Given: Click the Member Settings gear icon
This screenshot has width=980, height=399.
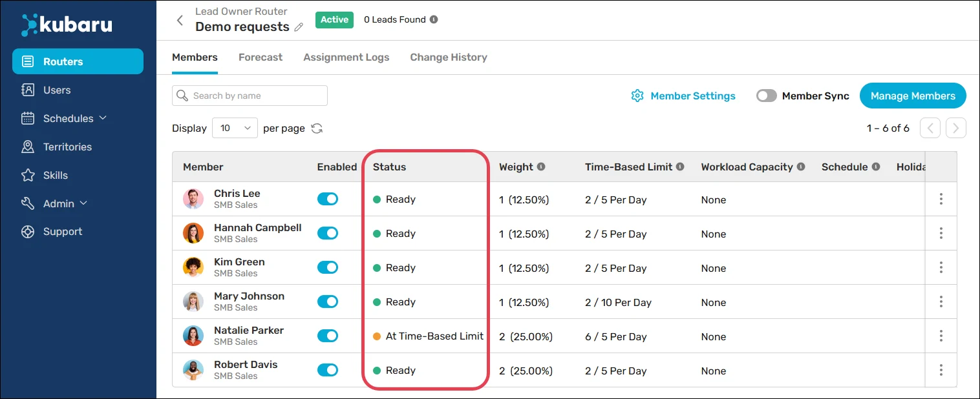Looking at the screenshot, I should pyautogui.click(x=637, y=96).
